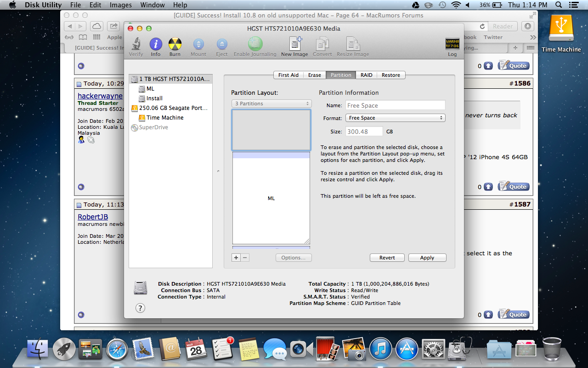Select the Install volume in sidebar
588x368 pixels.
(x=170, y=98)
